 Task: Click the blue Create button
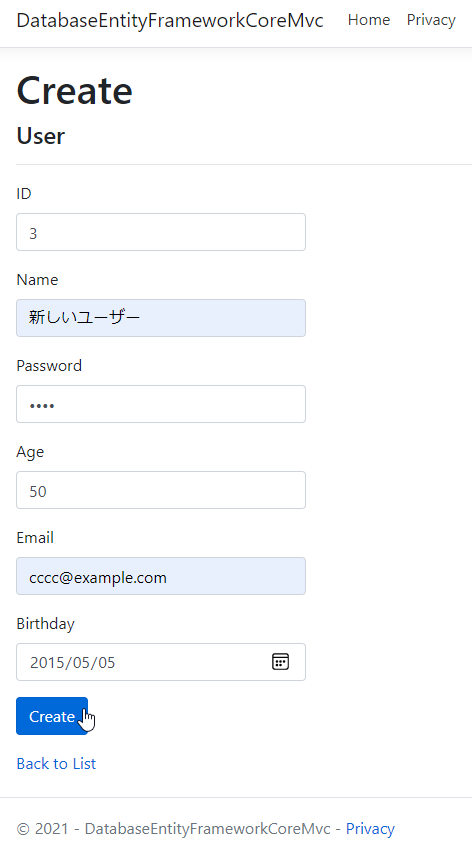tap(52, 716)
